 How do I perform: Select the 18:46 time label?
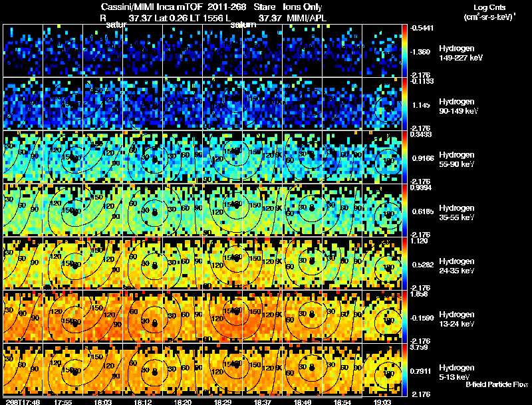[303, 402]
